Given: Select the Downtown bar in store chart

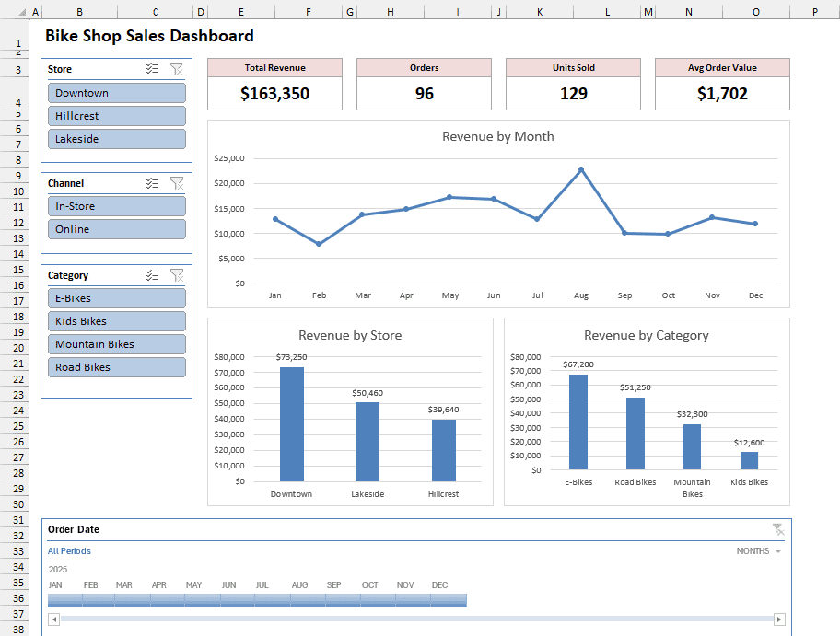Looking at the screenshot, I should [291, 424].
